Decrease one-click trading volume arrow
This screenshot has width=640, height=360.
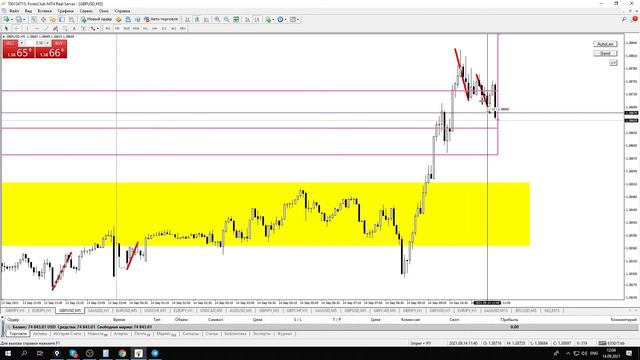[22, 43]
